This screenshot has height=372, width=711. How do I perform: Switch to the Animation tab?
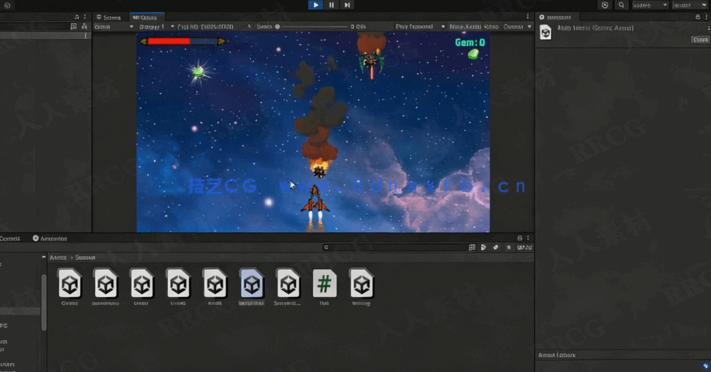pyautogui.click(x=50, y=239)
